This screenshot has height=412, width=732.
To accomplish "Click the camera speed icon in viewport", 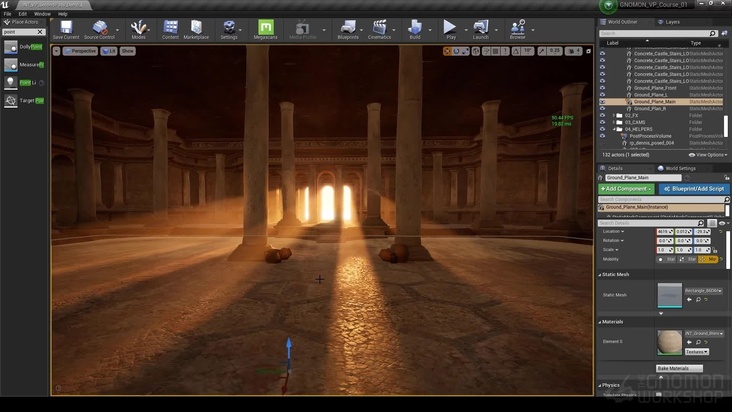I will tap(573, 51).
